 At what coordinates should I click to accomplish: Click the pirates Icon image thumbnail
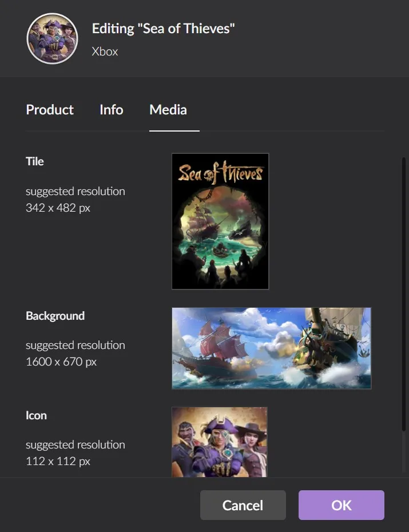220,442
